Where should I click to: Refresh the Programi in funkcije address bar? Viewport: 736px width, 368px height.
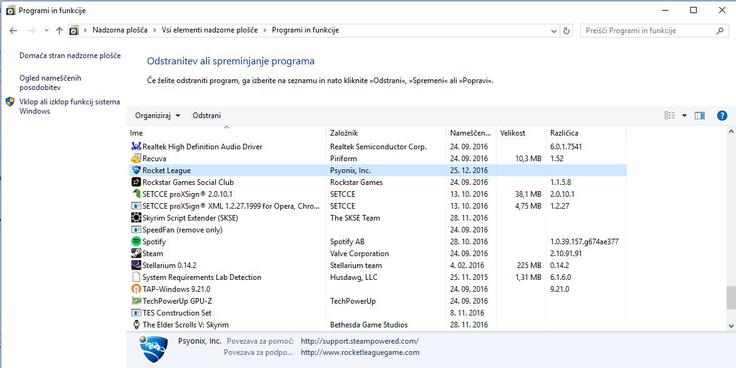[567, 31]
